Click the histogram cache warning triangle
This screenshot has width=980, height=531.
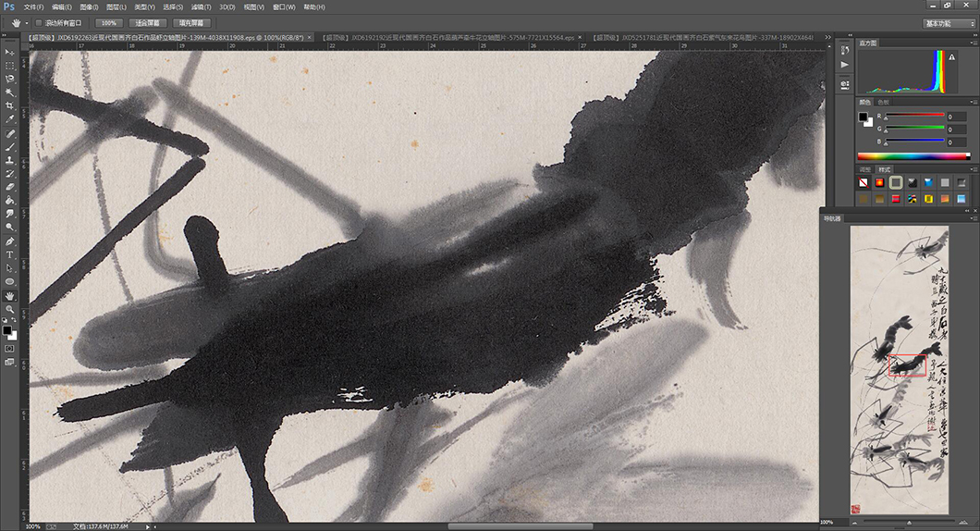tap(952, 57)
